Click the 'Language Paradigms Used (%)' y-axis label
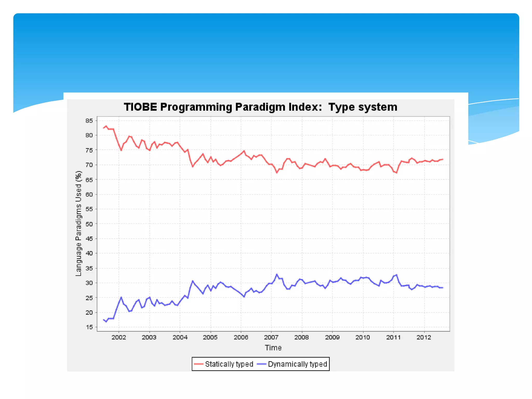This screenshot has height=399, width=532. pyautogui.click(x=78, y=223)
